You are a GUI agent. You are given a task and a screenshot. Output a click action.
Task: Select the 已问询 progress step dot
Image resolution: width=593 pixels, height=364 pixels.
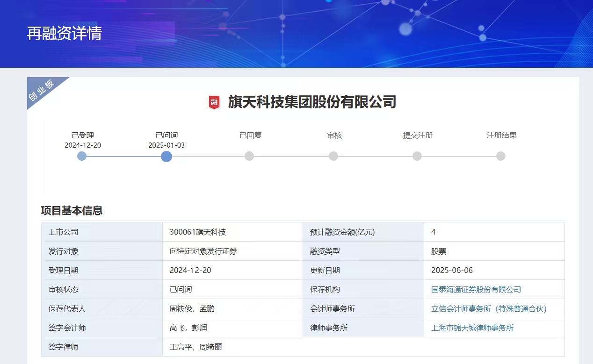point(166,157)
